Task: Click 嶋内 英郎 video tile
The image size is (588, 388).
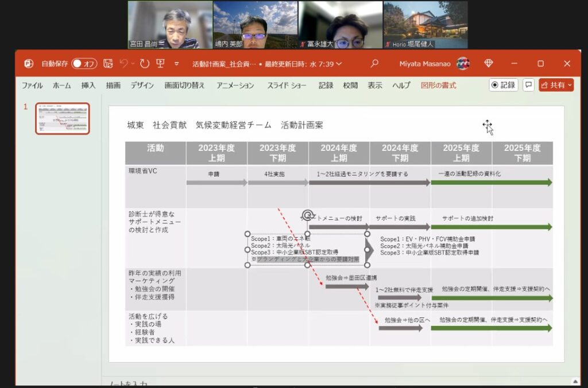Action: tap(256, 25)
